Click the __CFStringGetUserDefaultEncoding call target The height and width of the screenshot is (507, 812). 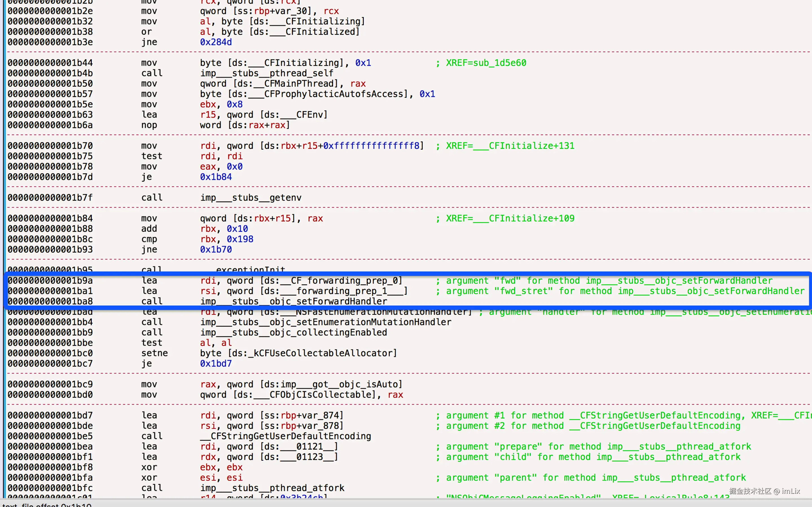(286, 436)
